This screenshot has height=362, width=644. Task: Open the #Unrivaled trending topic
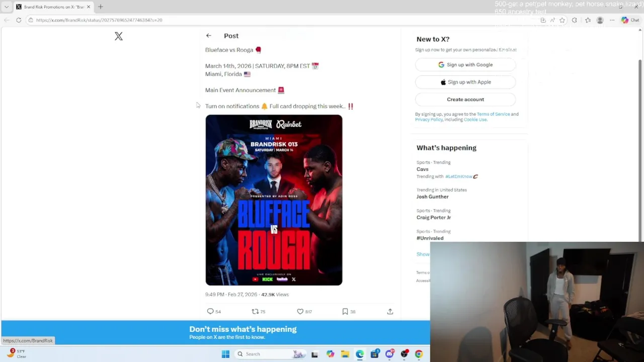pyautogui.click(x=430, y=238)
